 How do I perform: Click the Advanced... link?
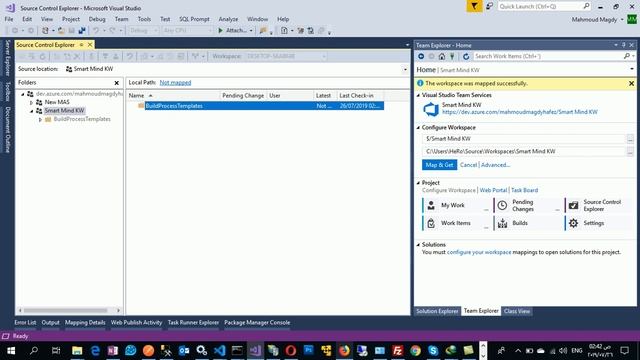pyautogui.click(x=496, y=165)
